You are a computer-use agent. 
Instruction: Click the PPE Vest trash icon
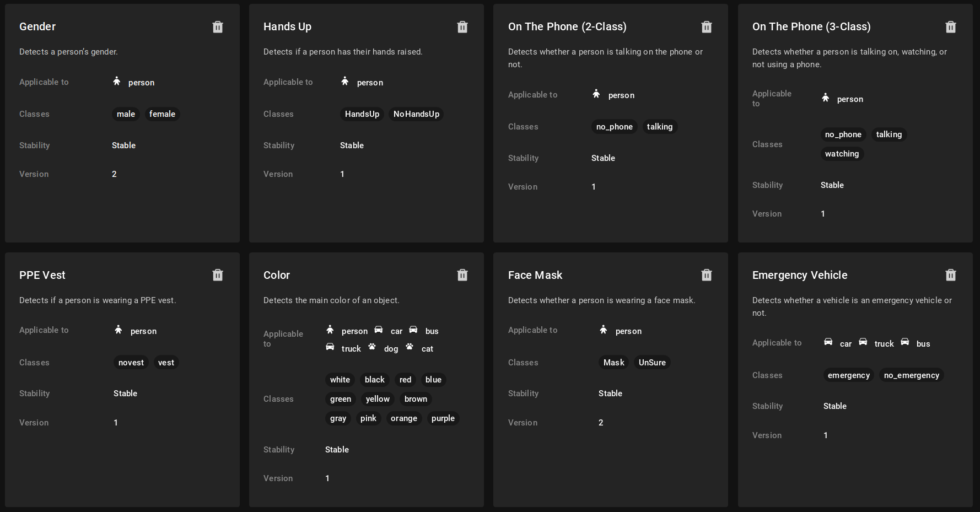(218, 275)
